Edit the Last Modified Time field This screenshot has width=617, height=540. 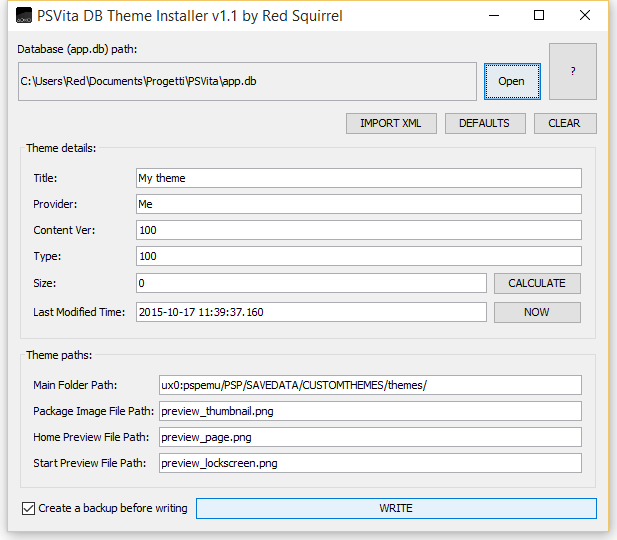click(x=311, y=312)
